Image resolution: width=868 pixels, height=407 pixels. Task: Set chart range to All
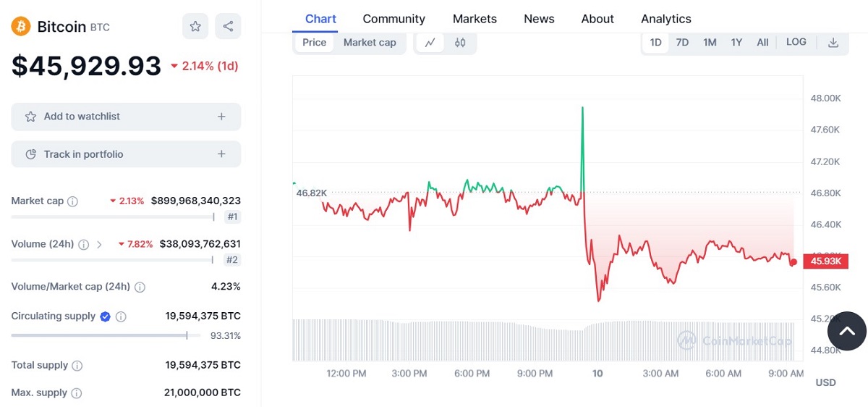click(x=762, y=43)
